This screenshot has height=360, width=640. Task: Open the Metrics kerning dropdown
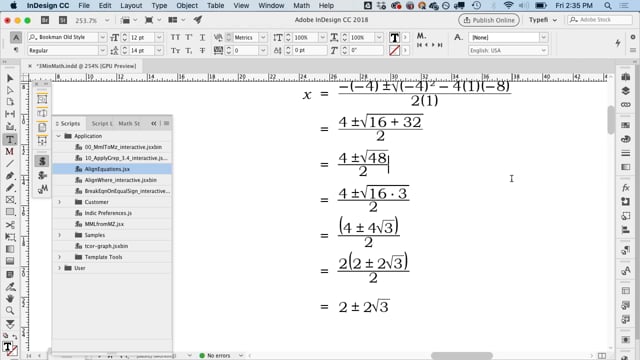pos(263,37)
